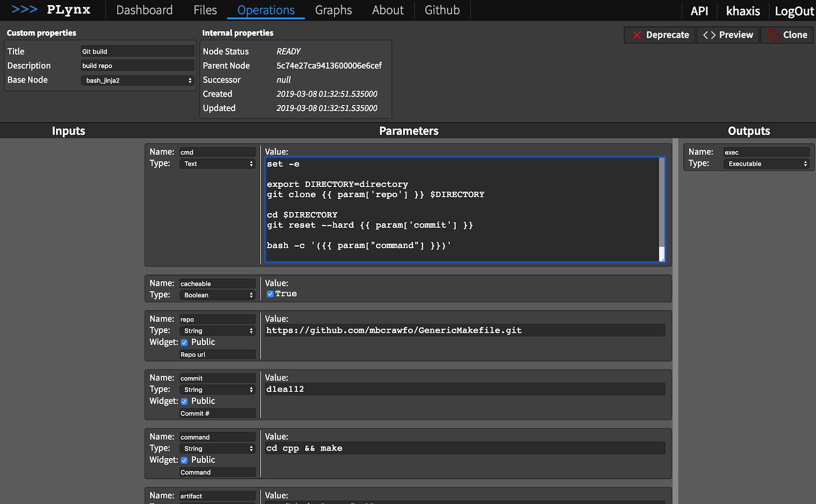Screen dimensions: 816x504
Task: Go to the Dashboard tab
Action: [144, 10]
